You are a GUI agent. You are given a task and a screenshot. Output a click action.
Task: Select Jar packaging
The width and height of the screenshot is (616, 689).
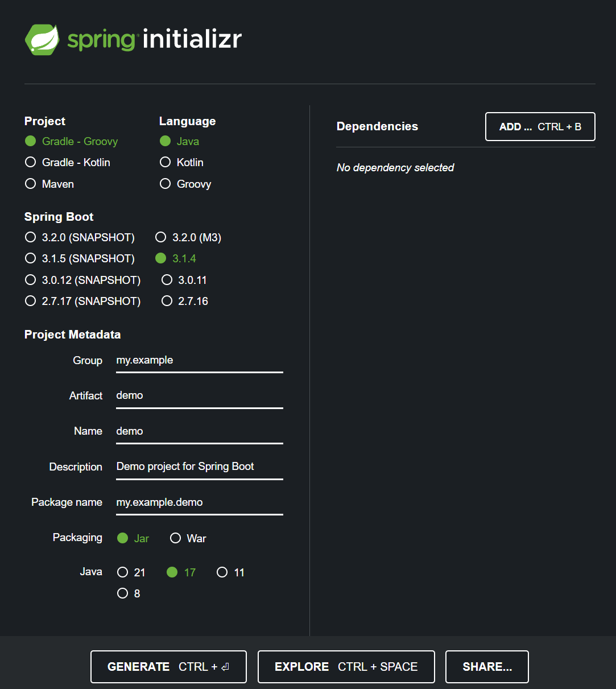point(133,538)
